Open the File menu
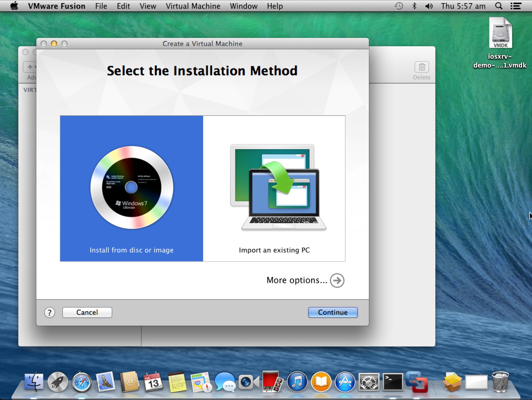 101,6
